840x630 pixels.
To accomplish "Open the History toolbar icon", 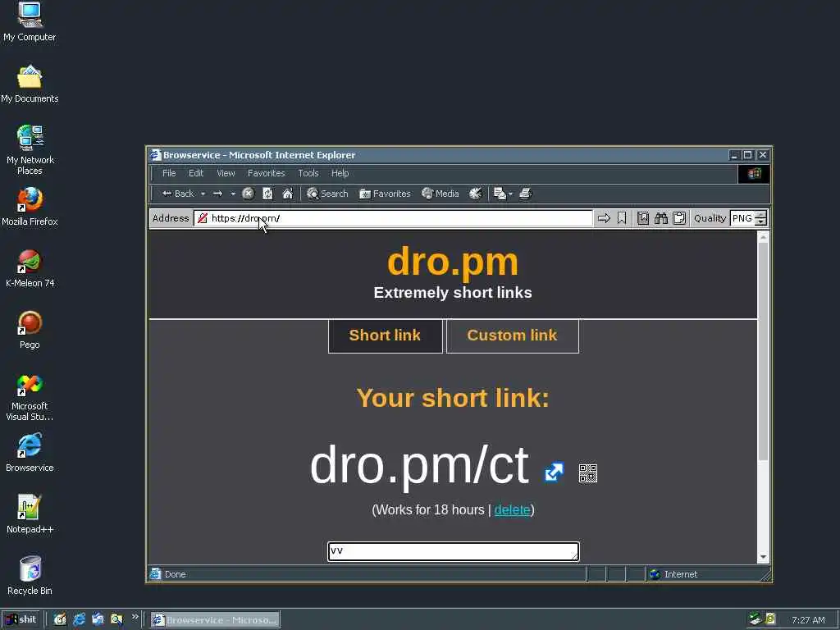I will 475,194.
